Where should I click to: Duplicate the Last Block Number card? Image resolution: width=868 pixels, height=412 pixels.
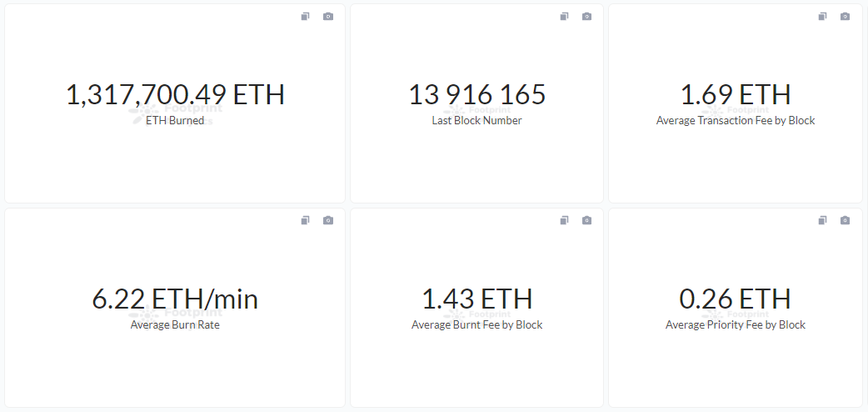[x=564, y=17]
